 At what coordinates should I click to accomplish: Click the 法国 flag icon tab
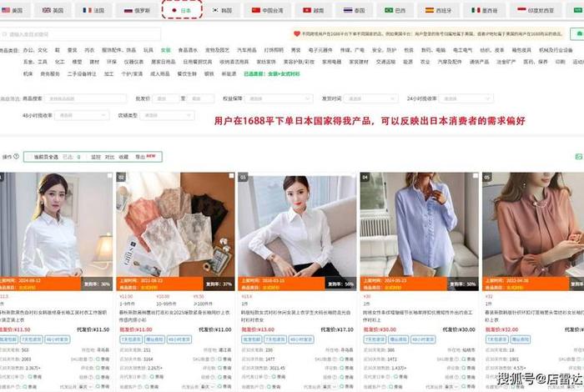[94, 11]
